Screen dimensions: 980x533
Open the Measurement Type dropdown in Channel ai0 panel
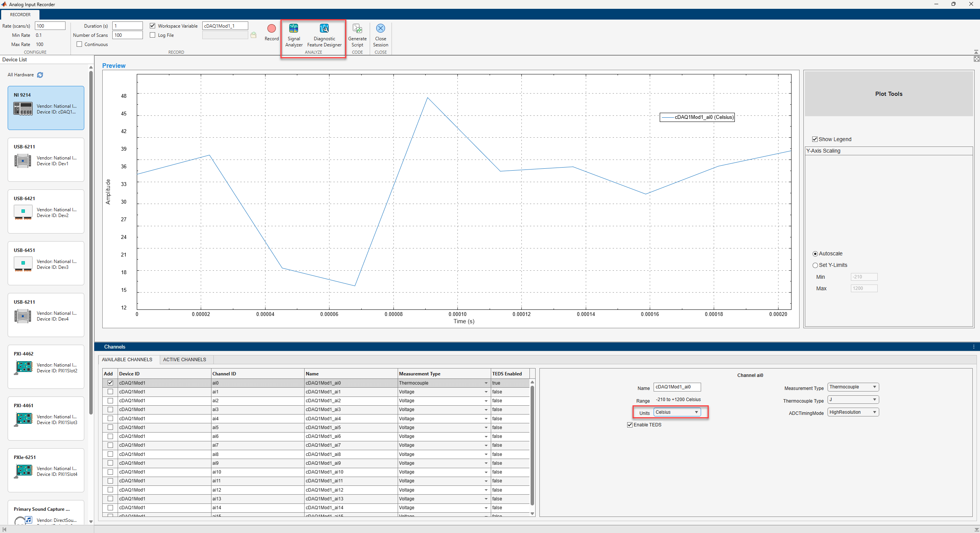[853, 387]
